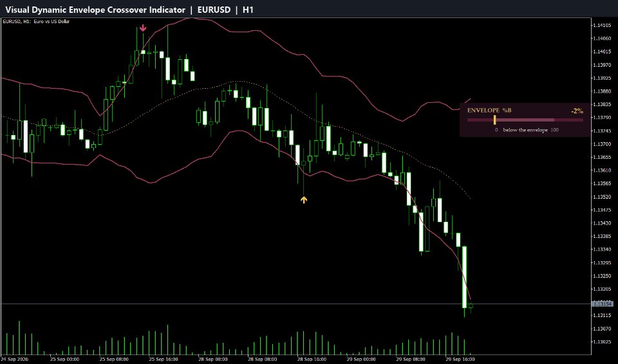Click the 29 Sep 16:00 time label
This screenshot has height=364, width=618.
click(460, 359)
